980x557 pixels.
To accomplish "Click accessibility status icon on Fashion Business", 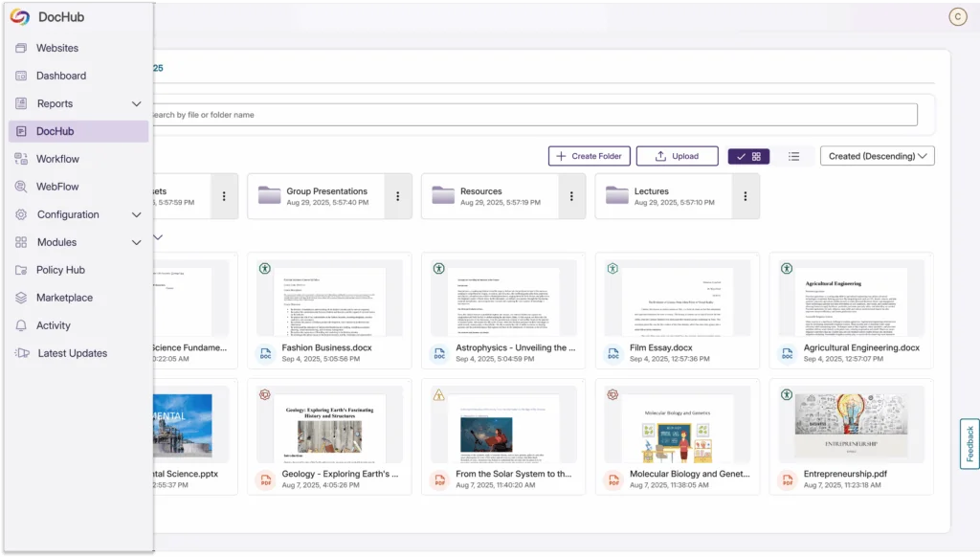I will 264,268.
